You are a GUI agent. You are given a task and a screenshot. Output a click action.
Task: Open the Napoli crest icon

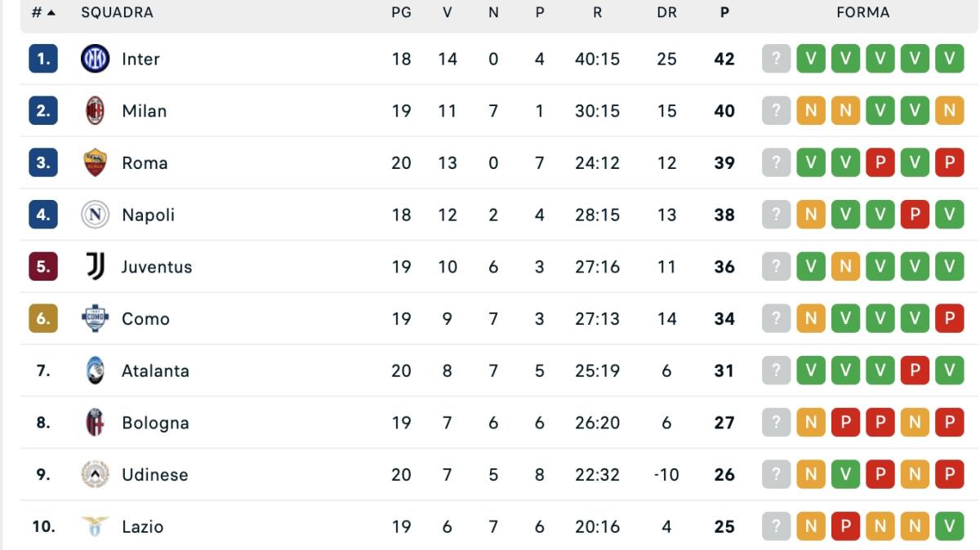click(x=96, y=215)
